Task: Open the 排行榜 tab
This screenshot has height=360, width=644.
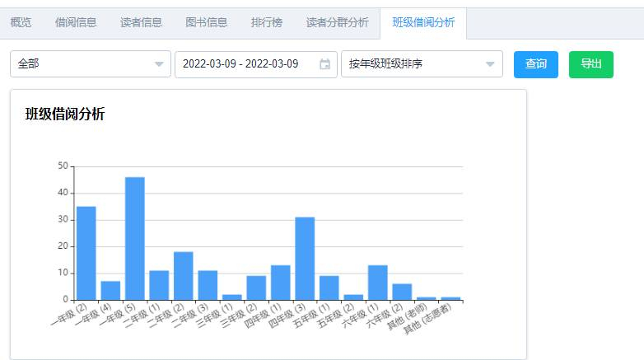Action: pyautogui.click(x=266, y=22)
